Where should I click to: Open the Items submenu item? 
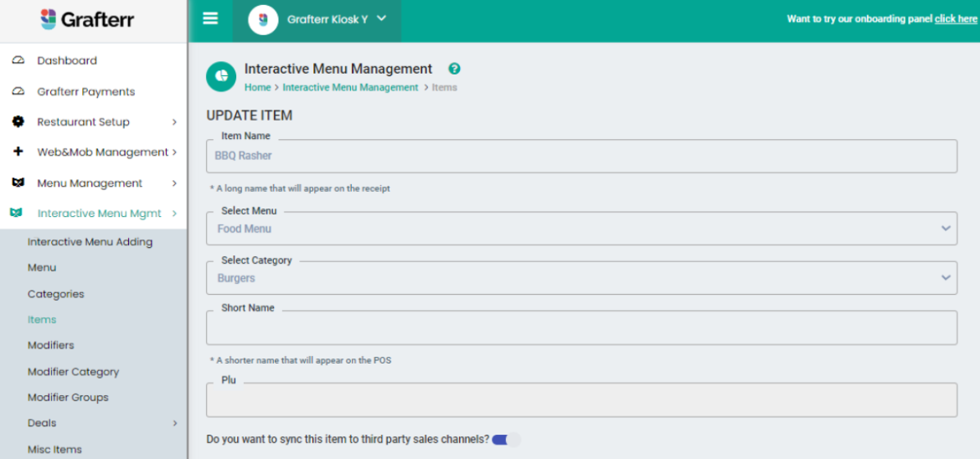click(42, 320)
